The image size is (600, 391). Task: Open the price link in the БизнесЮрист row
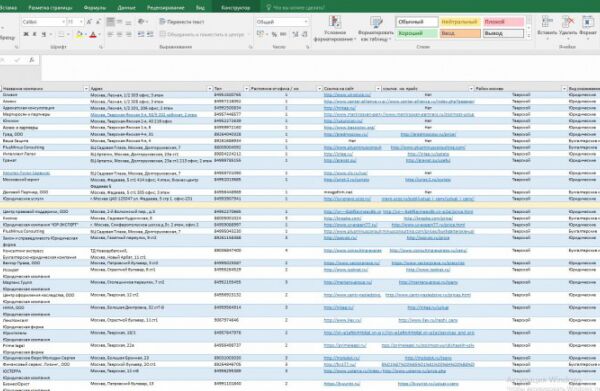click(428, 384)
